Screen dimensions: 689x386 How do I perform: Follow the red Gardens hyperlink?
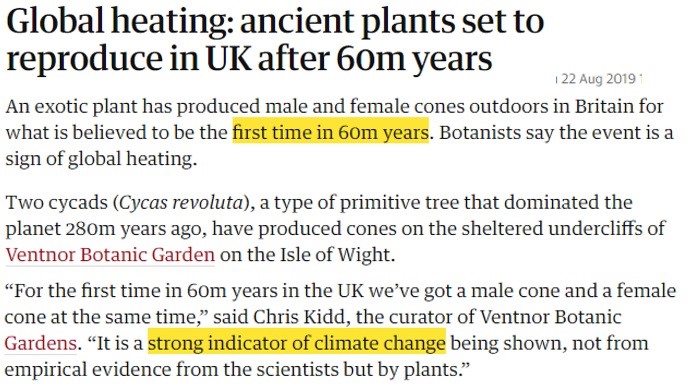(x=41, y=343)
